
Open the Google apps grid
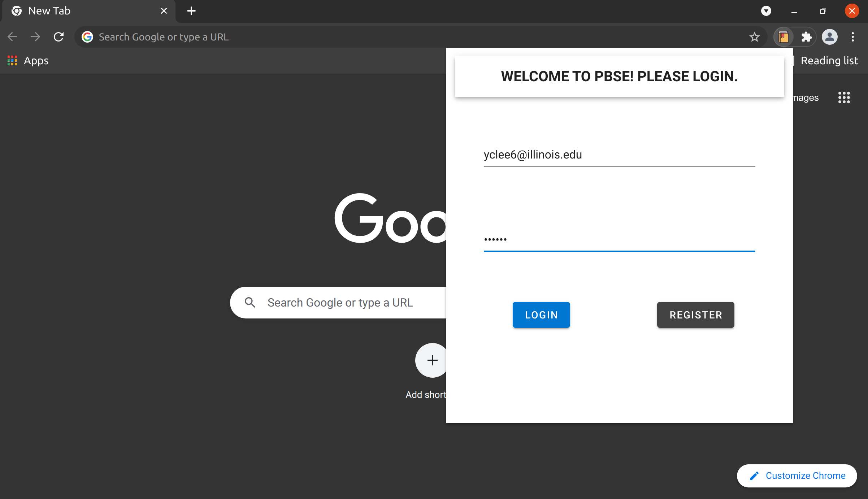(x=844, y=97)
